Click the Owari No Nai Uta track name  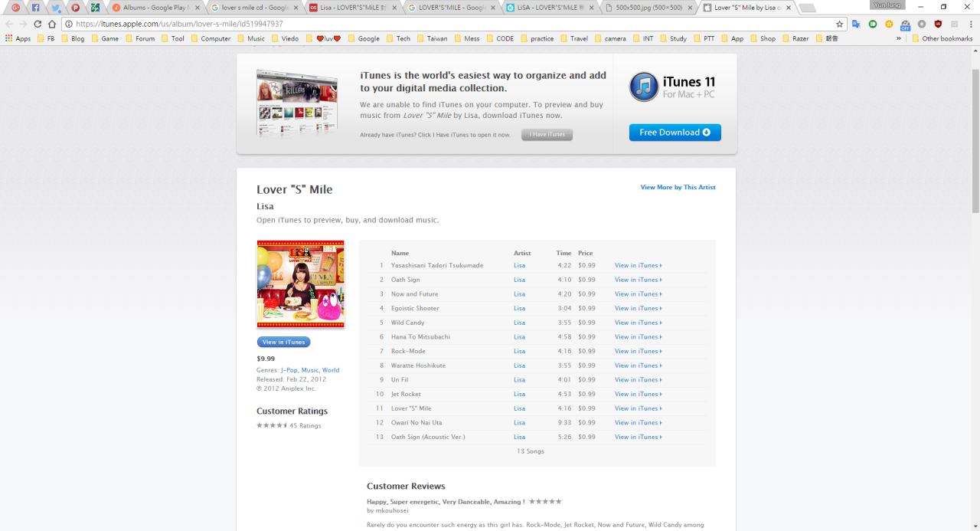(x=416, y=422)
